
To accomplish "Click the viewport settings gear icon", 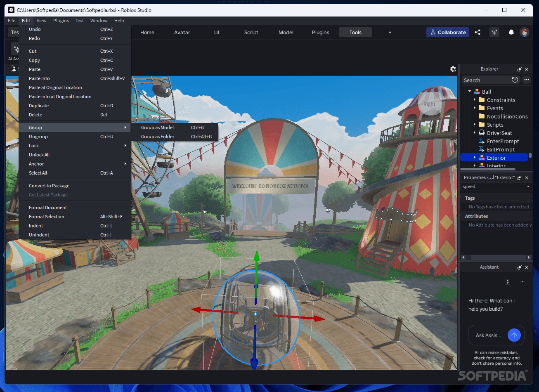I will pyautogui.click(x=453, y=69).
